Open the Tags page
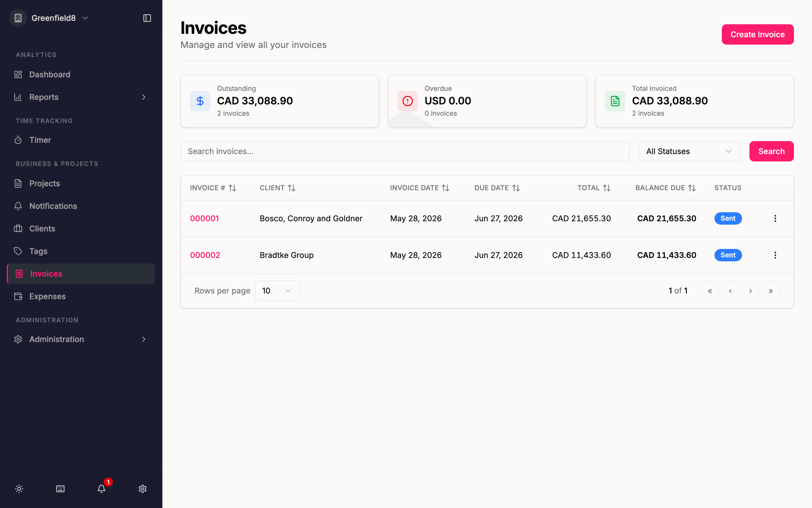 [x=81, y=251]
